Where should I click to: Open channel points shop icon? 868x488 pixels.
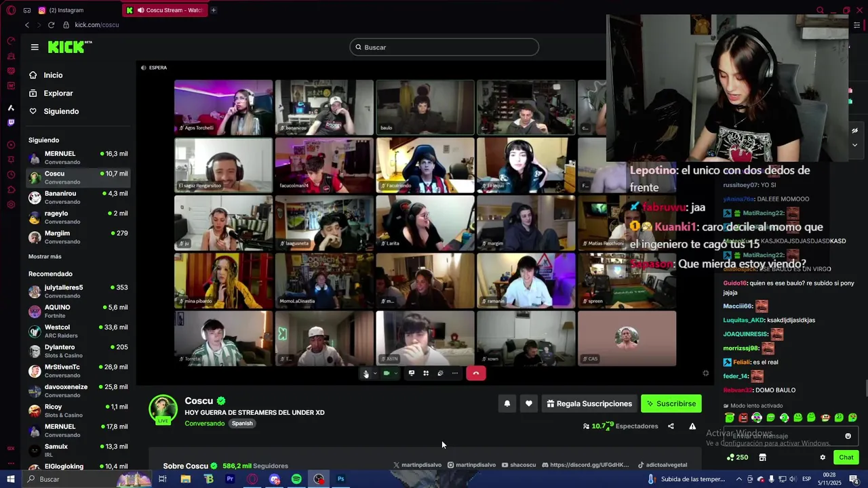pyautogui.click(x=762, y=457)
